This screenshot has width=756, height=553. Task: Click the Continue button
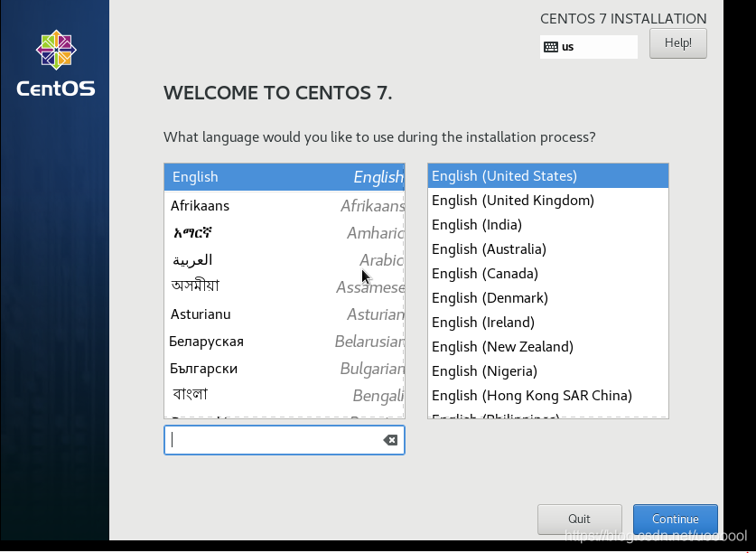tap(675, 519)
